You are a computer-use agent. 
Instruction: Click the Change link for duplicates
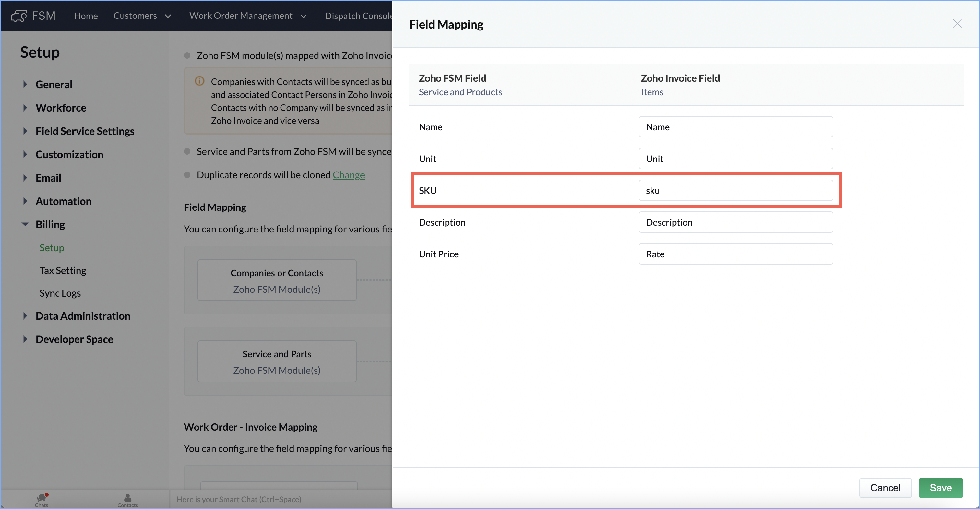pos(349,175)
